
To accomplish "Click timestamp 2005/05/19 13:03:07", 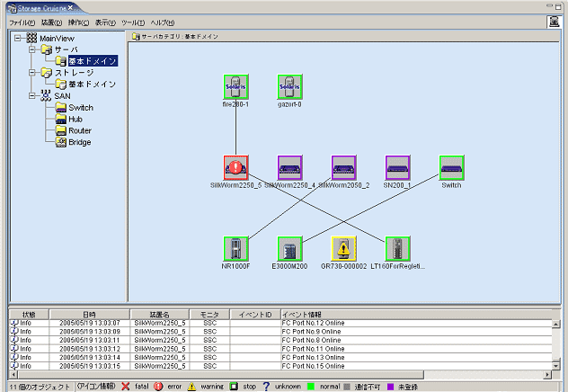I will (x=90, y=323).
